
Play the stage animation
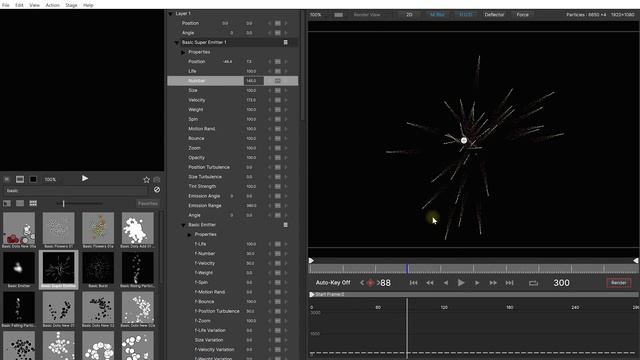[461, 282]
